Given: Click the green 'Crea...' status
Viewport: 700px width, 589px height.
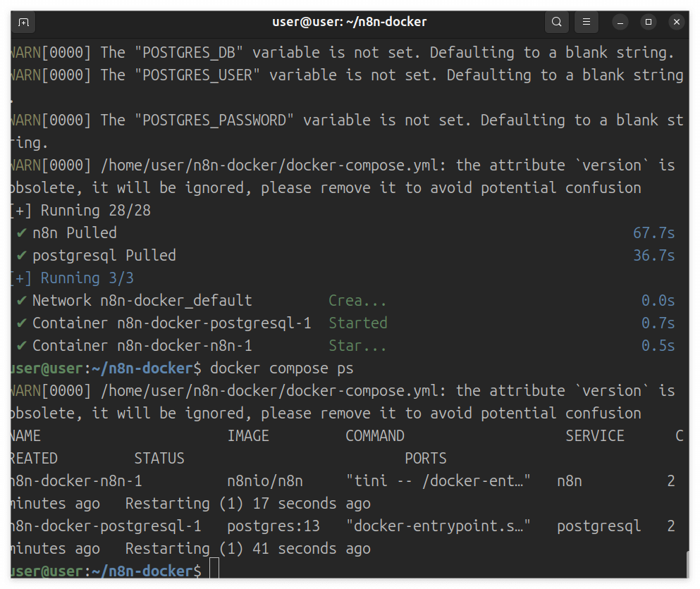Looking at the screenshot, I should pos(357,301).
